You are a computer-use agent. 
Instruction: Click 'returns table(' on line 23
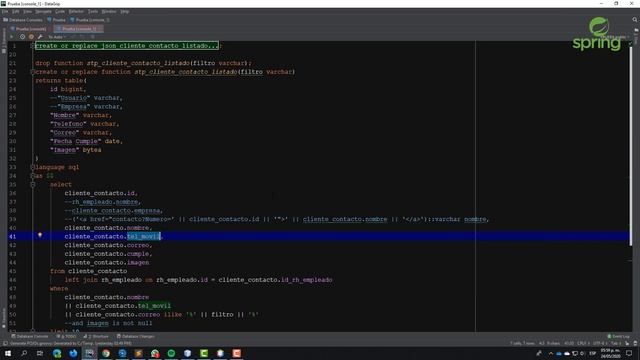pyautogui.click(x=61, y=80)
